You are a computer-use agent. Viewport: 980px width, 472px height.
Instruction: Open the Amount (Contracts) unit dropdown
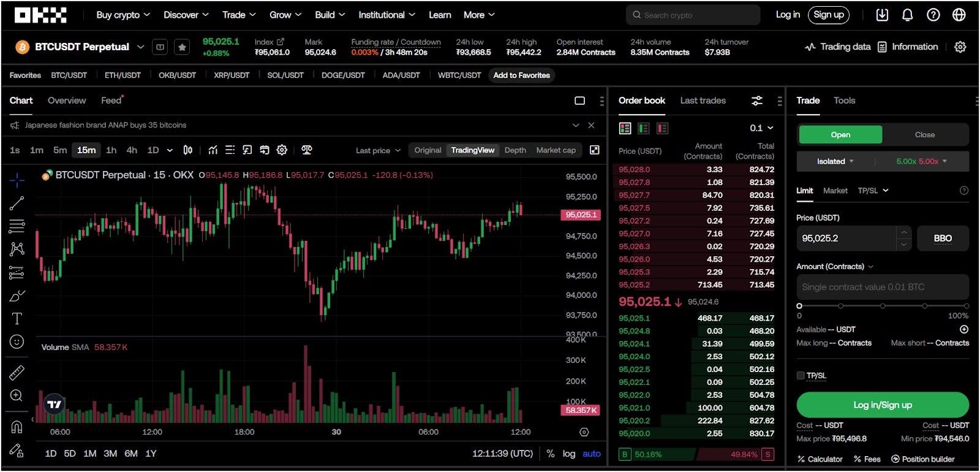(835, 267)
